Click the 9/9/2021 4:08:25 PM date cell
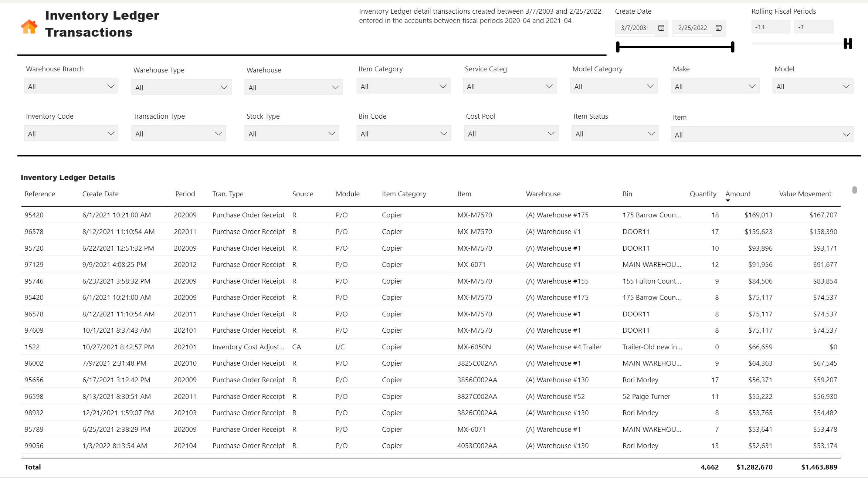The height and width of the screenshot is (478, 868). (x=114, y=264)
